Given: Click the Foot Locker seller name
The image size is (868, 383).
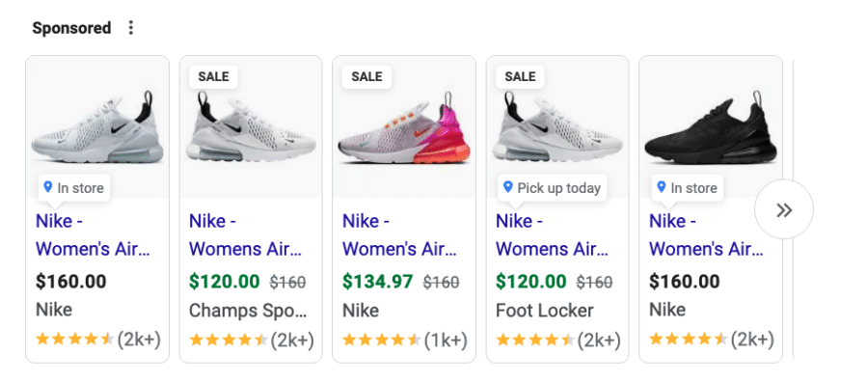Looking at the screenshot, I should pos(545,311).
